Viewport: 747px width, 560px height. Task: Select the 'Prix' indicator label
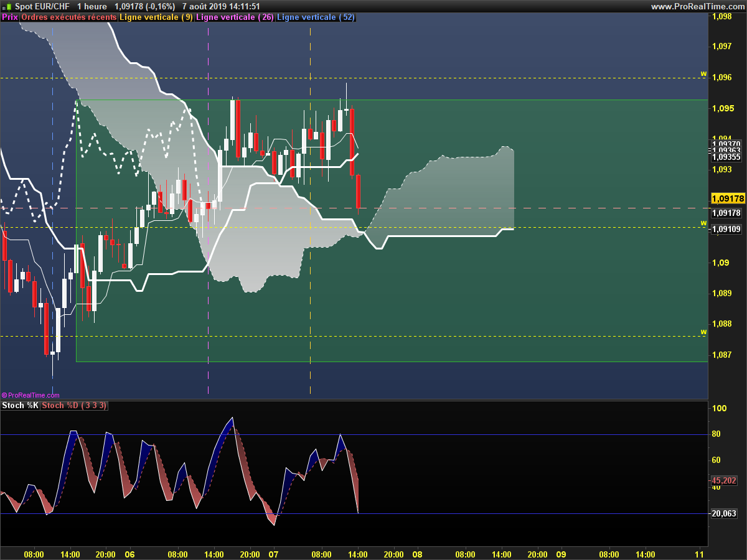click(x=10, y=17)
